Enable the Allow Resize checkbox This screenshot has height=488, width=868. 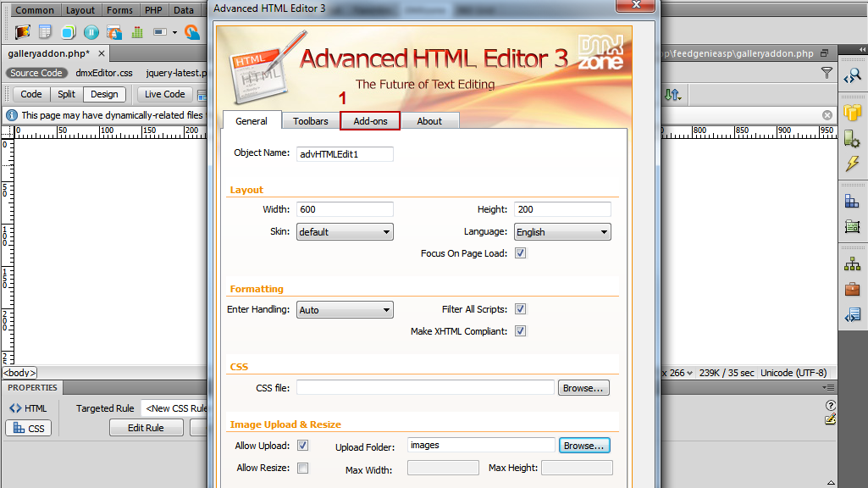tap(303, 468)
